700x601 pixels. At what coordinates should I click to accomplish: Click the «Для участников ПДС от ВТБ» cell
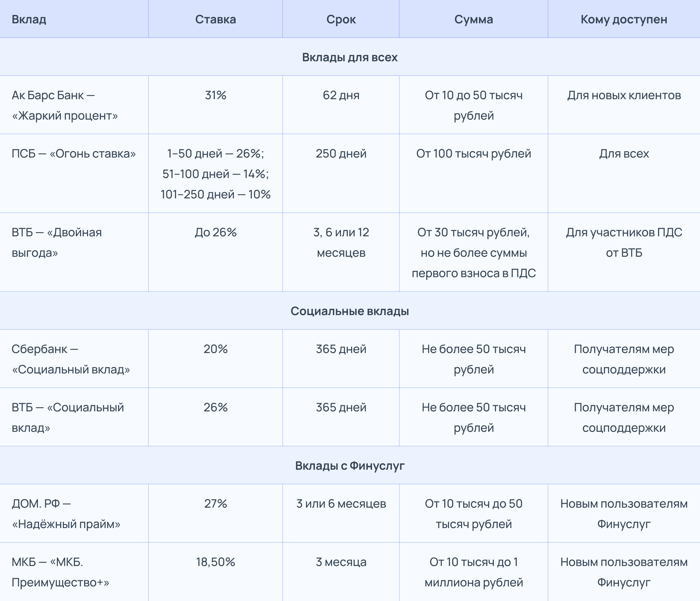(x=624, y=242)
